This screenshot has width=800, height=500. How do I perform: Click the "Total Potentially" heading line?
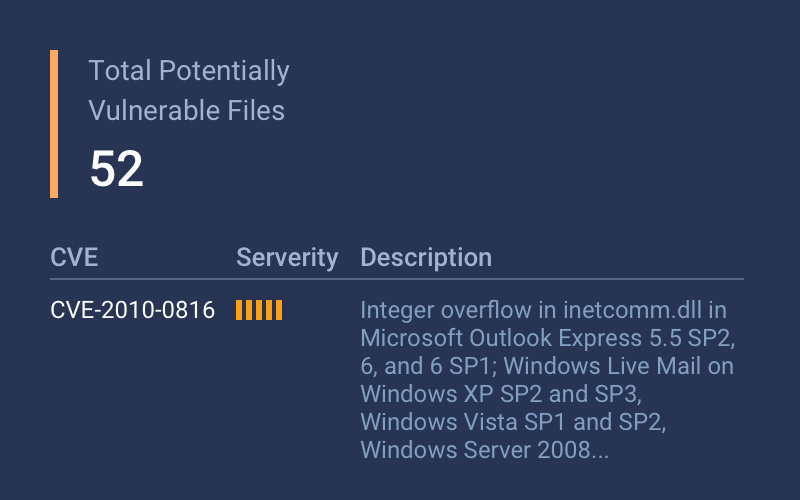click(x=189, y=71)
